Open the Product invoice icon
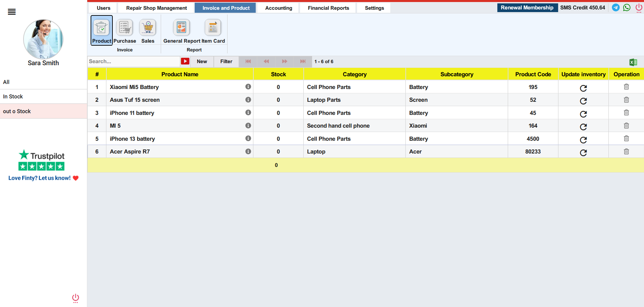This screenshot has height=307, width=644. tap(101, 30)
